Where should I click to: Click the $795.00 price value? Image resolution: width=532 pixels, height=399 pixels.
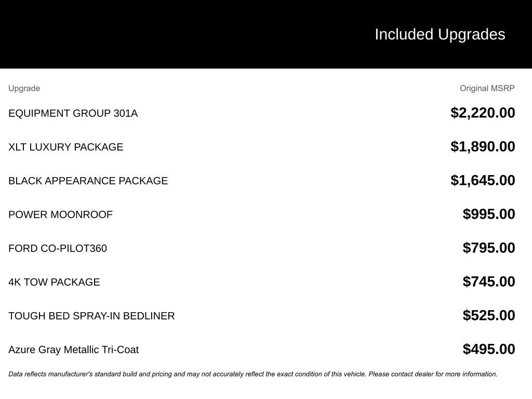coord(489,248)
